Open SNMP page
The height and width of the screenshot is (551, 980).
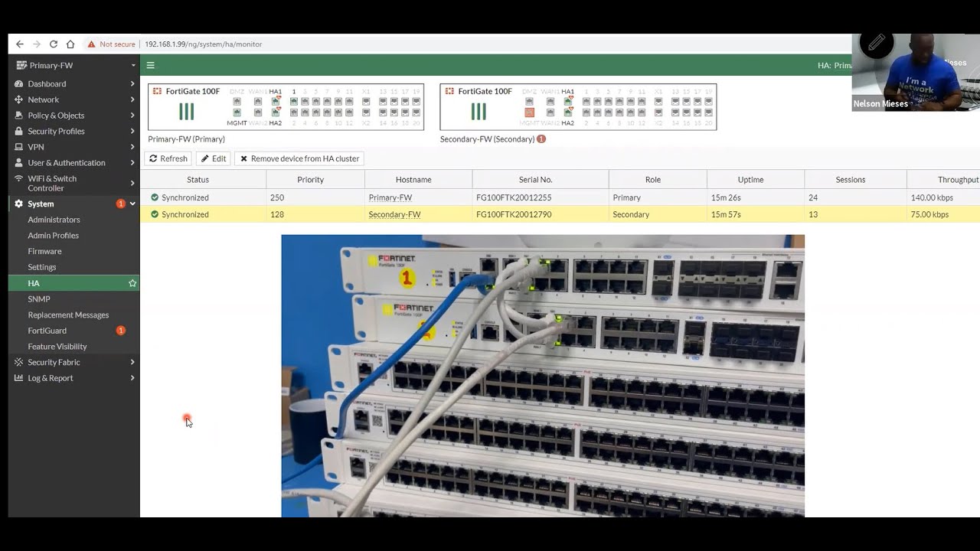(x=74, y=298)
